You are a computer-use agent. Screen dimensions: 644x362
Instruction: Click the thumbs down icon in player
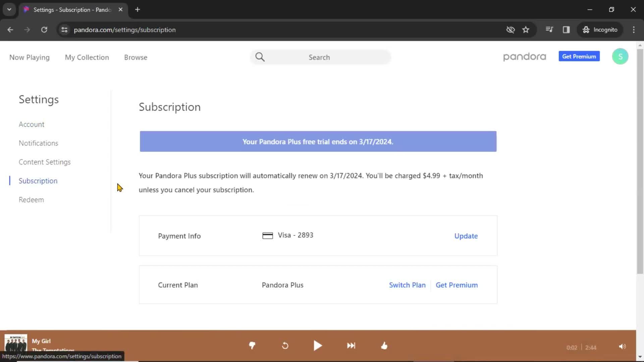pos(252,346)
